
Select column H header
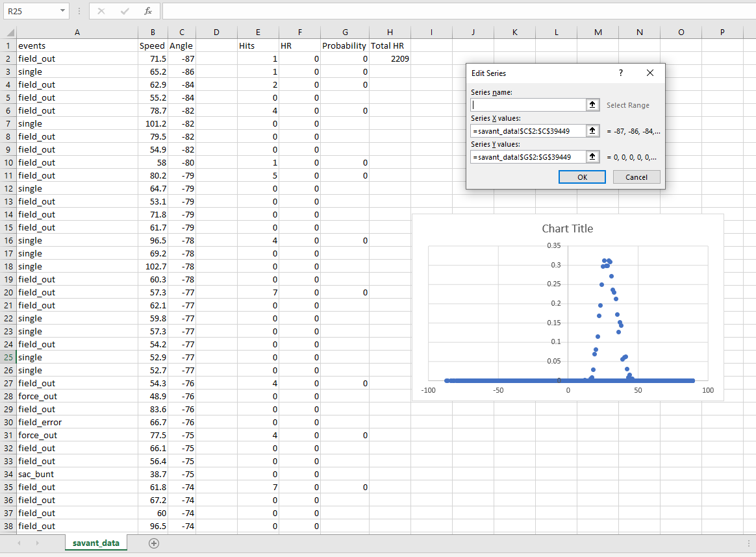click(x=390, y=32)
